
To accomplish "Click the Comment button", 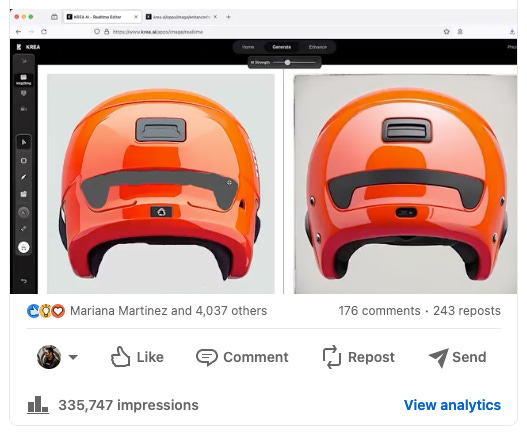I will point(242,357).
